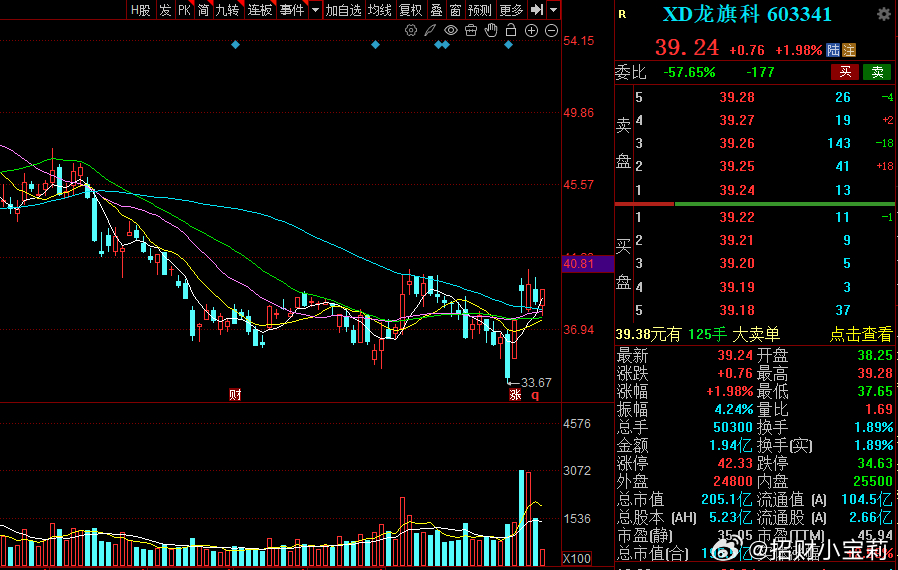Open the toolbox icon above chart
Viewport: 898px width, 570px height.
pyautogui.click(x=471, y=30)
